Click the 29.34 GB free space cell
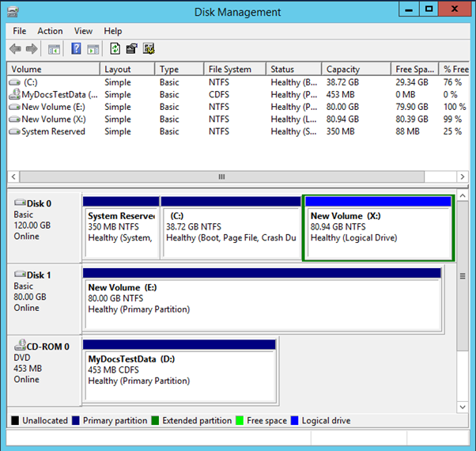The image size is (476, 451). tap(412, 82)
